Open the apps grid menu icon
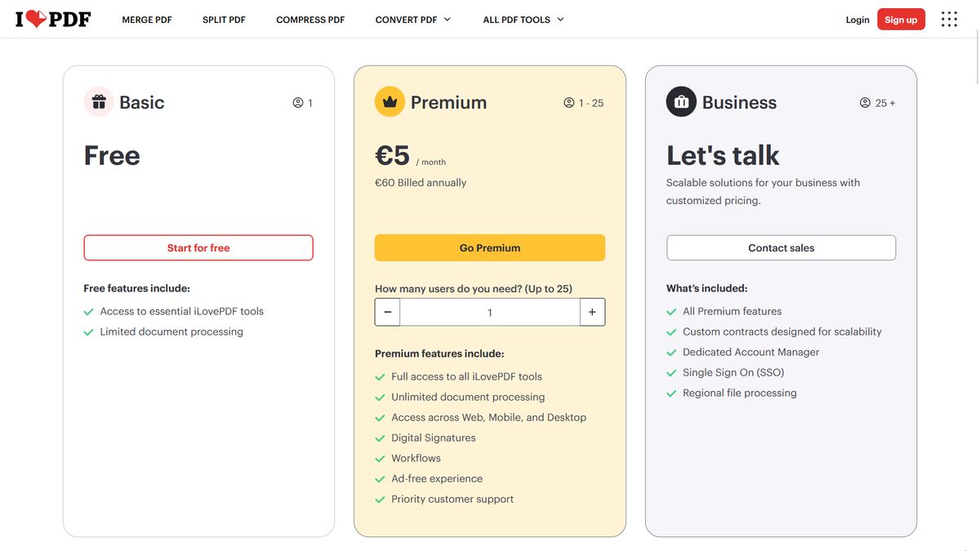The width and height of the screenshot is (980, 551). (949, 20)
